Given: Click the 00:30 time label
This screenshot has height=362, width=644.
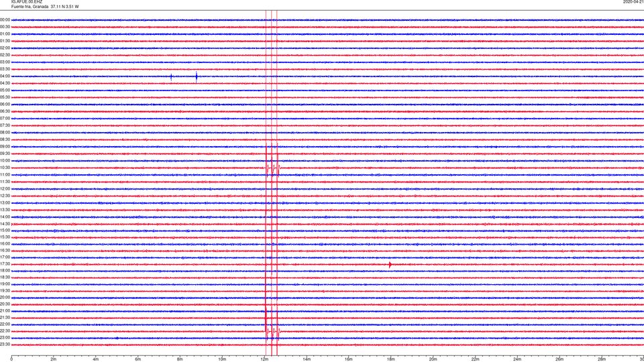Looking at the screenshot, I should [x=5, y=27].
